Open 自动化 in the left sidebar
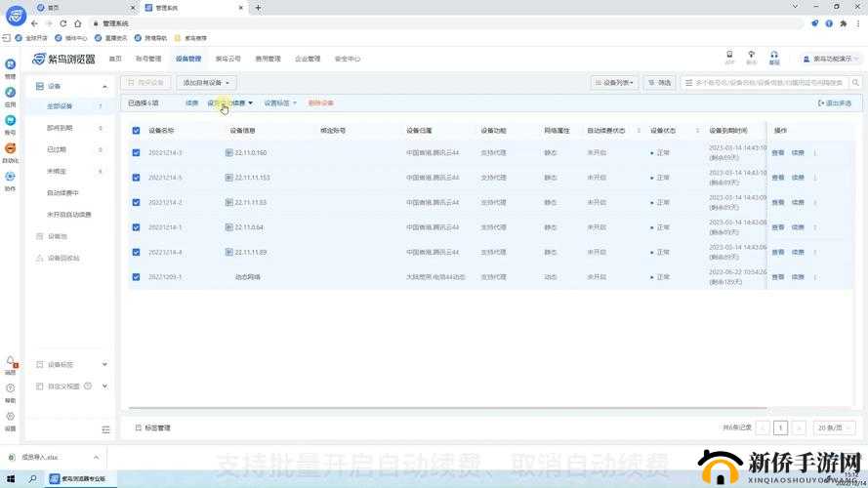The height and width of the screenshot is (488, 868). (10, 149)
